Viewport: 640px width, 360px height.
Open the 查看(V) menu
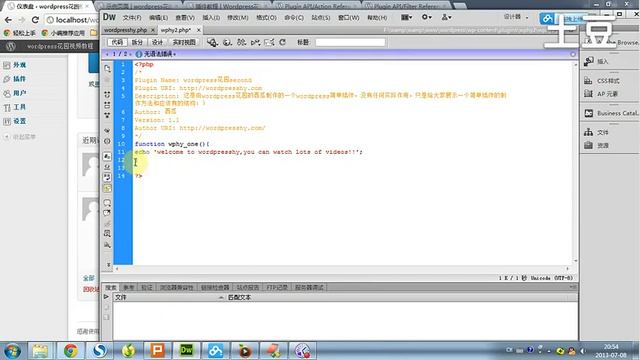(185, 18)
